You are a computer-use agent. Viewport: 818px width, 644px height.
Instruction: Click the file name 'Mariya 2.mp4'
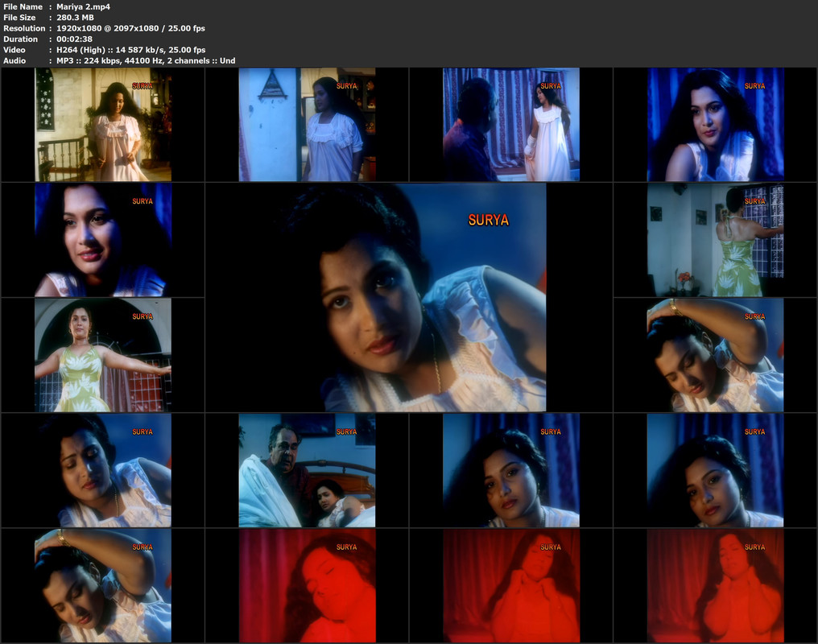point(83,6)
